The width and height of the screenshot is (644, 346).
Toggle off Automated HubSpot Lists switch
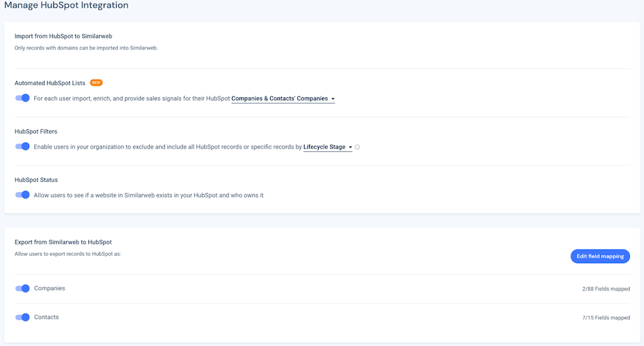pos(22,98)
